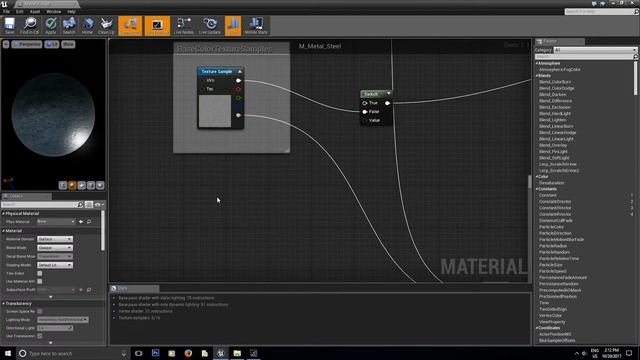The image size is (640, 360).
Task: Collapse the Texture Sample node arrow
Action: point(240,71)
